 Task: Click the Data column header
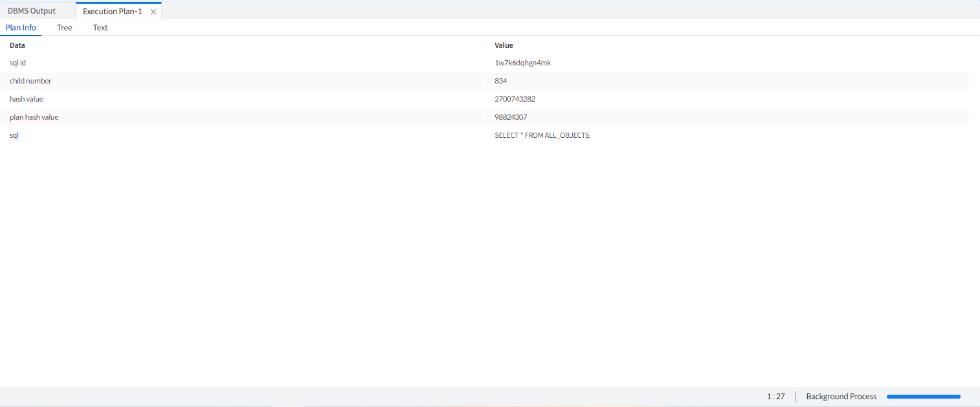click(x=17, y=45)
